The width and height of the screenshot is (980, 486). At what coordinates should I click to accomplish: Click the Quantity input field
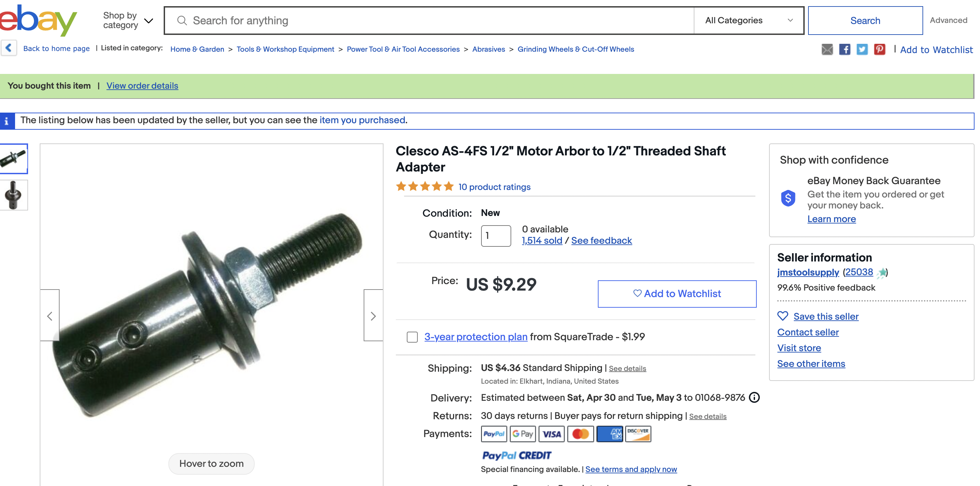pyautogui.click(x=495, y=236)
